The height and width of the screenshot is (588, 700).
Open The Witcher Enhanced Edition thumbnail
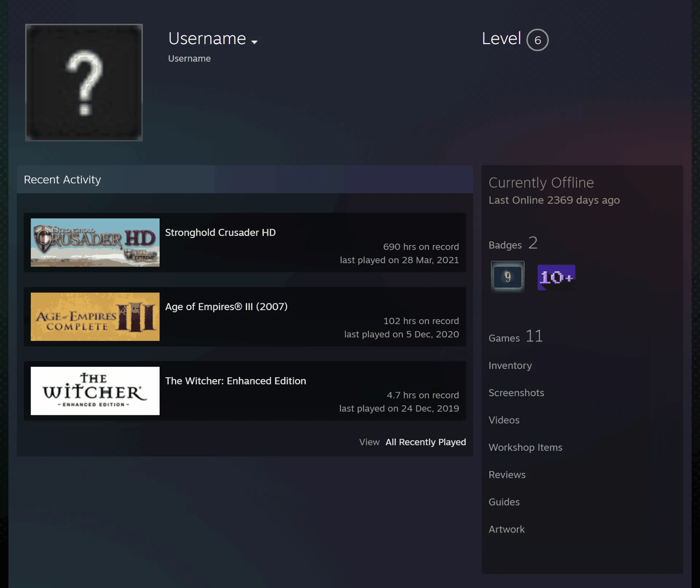(95, 391)
